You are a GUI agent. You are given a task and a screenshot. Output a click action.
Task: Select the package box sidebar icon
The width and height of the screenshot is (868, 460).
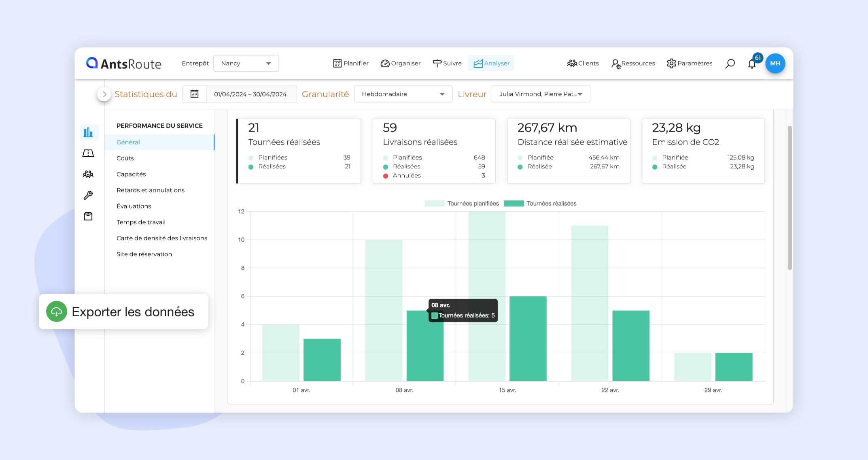coord(88,216)
